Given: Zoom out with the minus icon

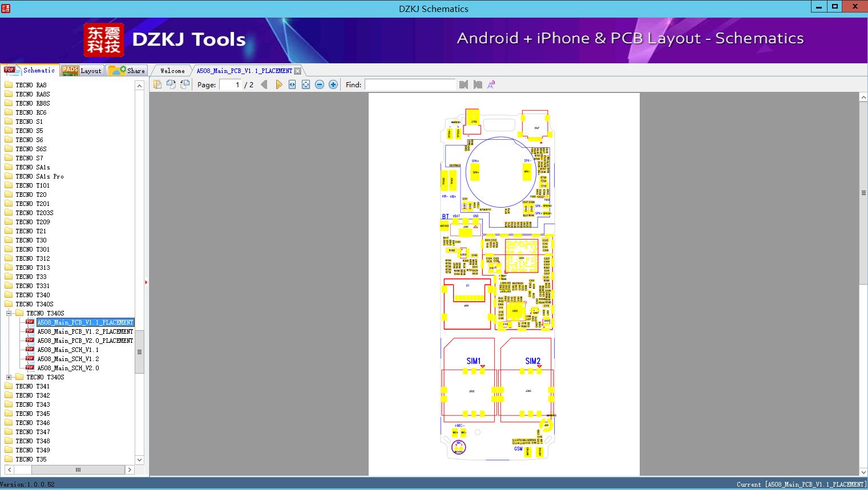Looking at the screenshot, I should click(320, 84).
